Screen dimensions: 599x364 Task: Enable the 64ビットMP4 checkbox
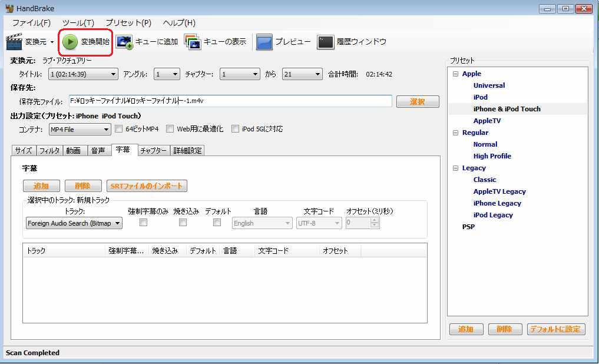pos(119,129)
